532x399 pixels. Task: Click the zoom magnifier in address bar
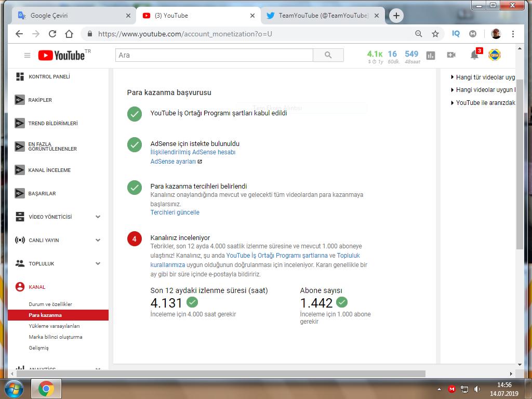[419, 34]
